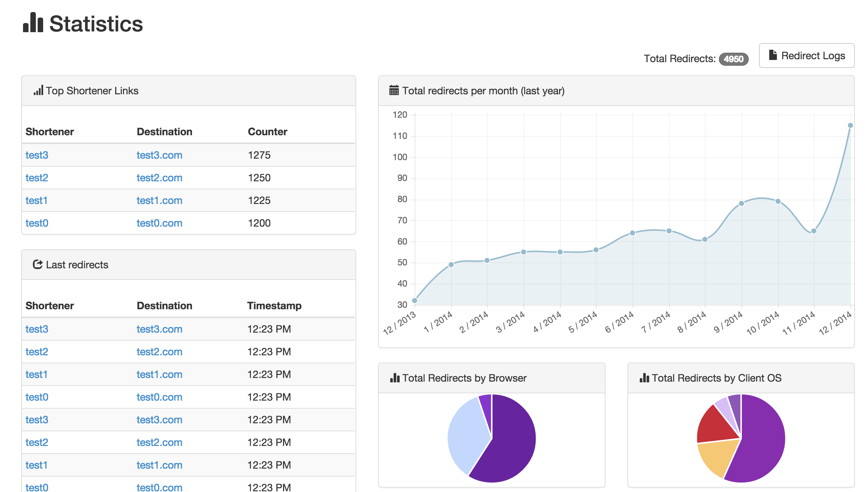Image resolution: width=868 pixels, height=492 pixels.
Task: Click the Redirects by Browser bar icon
Action: click(x=395, y=378)
